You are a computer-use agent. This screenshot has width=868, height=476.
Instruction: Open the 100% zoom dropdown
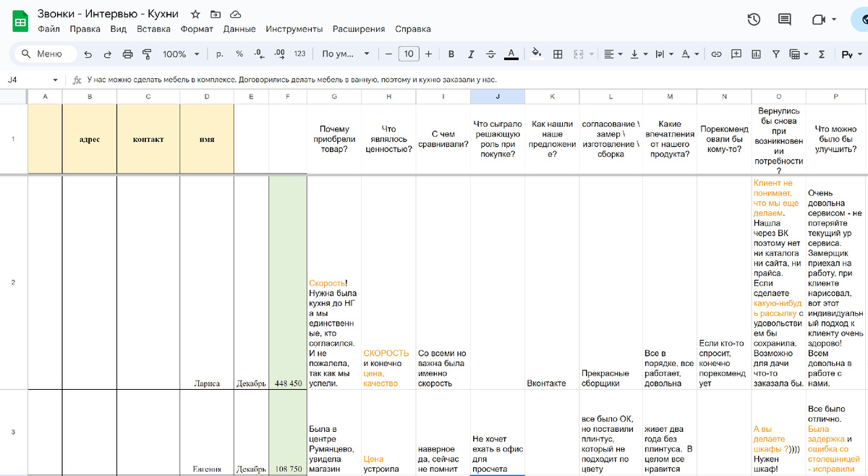(181, 54)
